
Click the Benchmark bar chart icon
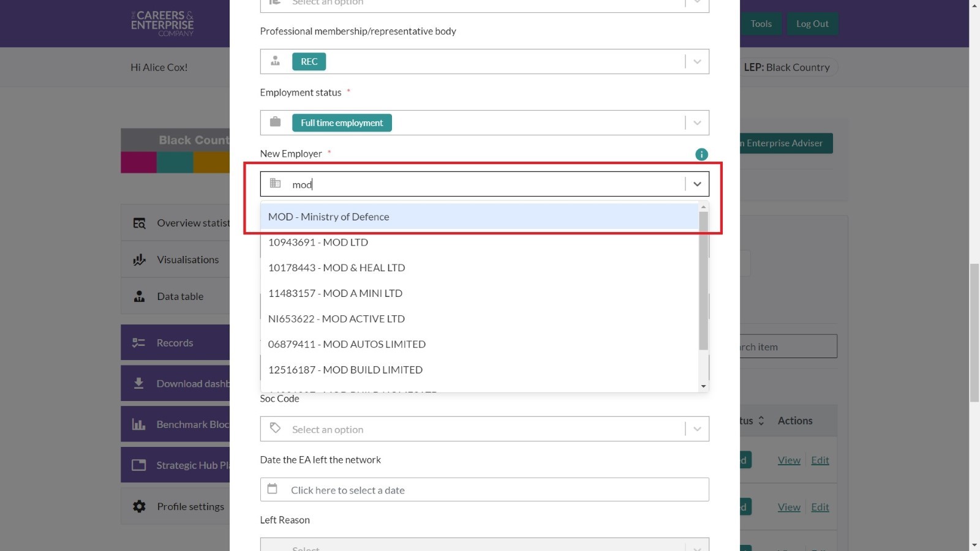[x=139, y=424]
